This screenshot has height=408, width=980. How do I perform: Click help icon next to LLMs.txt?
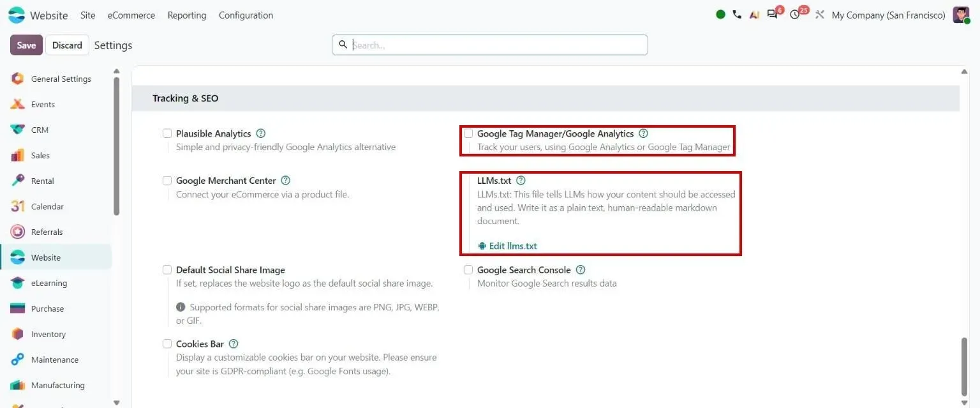pos(521,181)
